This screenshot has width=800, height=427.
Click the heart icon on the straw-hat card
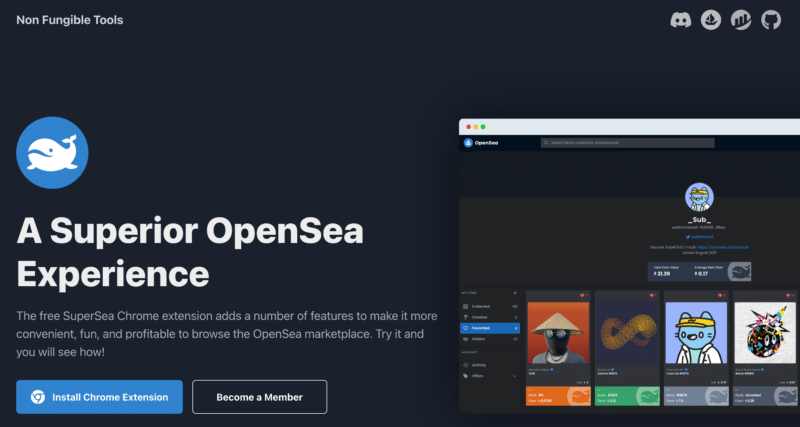(582, 295)
